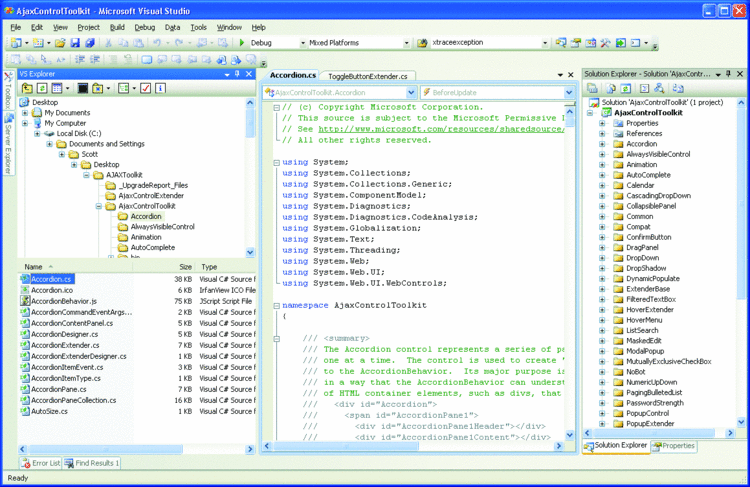Open the Server Explorer side tab on the left edge
This screenshot has width=750, height=487.
pyautogui.click(x=8, y=144)
